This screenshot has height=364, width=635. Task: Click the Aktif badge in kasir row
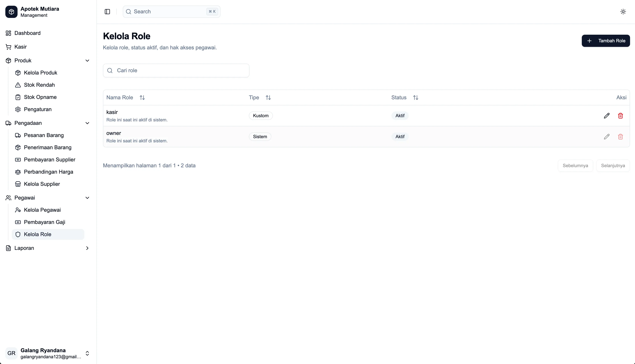pyautogui.click(x=400, y=116)
